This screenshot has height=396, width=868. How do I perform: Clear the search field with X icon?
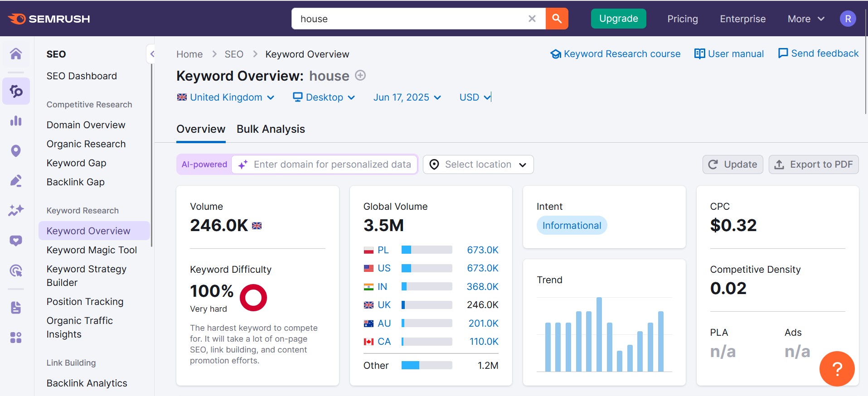pyautogui.click(x=532, y=19)
